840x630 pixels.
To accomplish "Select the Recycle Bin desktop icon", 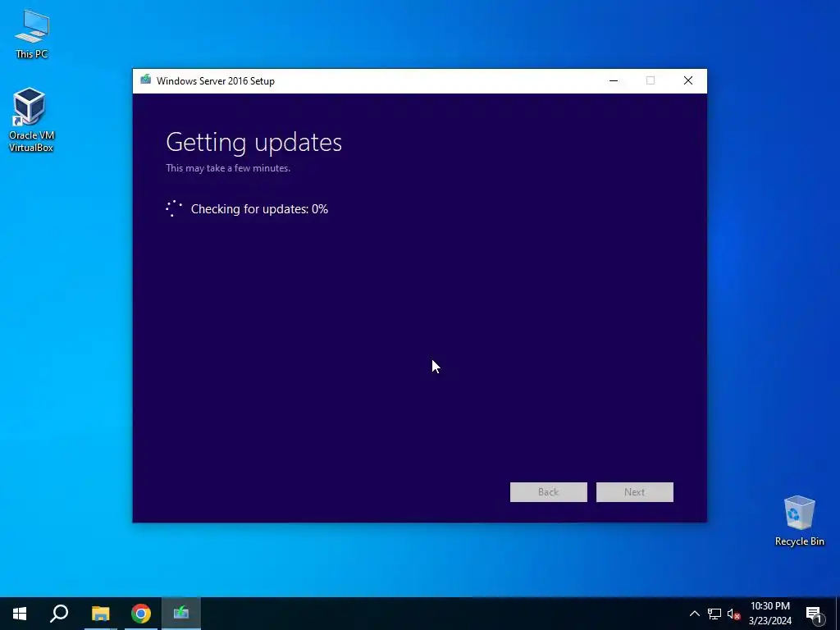I will click(x=799, y=521).
